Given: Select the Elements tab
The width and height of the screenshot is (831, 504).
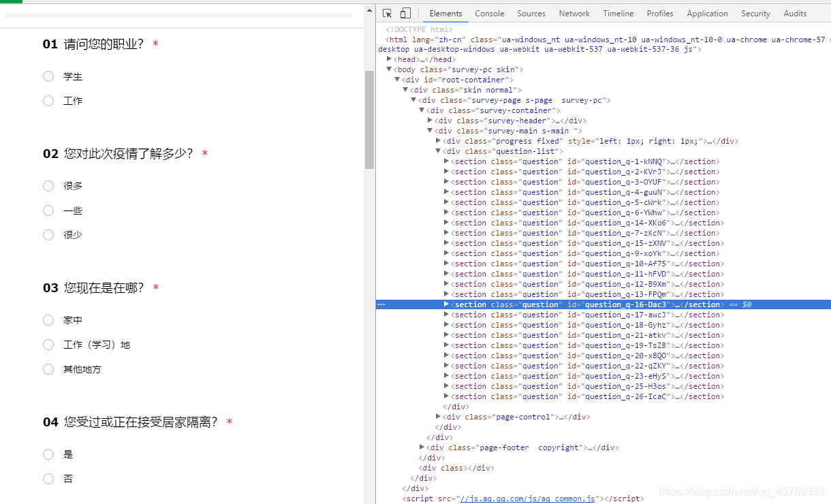Looking at the screenshot, I should tap(445, 14).
